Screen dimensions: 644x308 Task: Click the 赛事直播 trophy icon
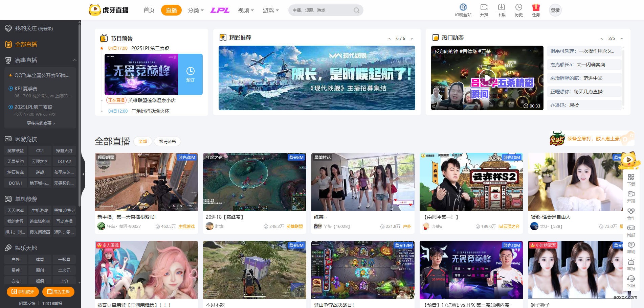[8, 60]
